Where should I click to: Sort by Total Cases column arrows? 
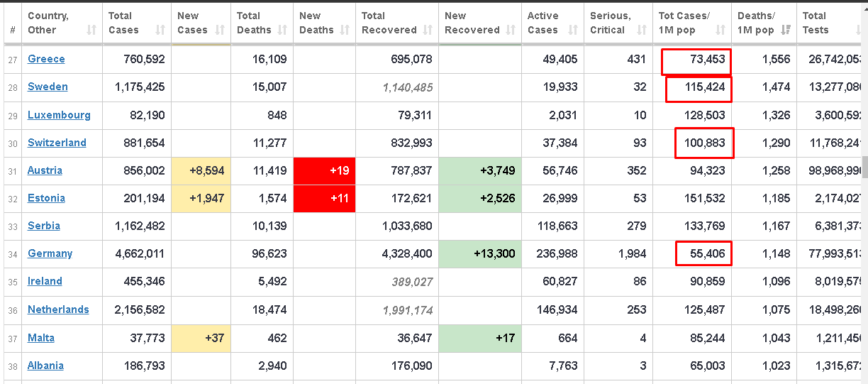point(160,30)
